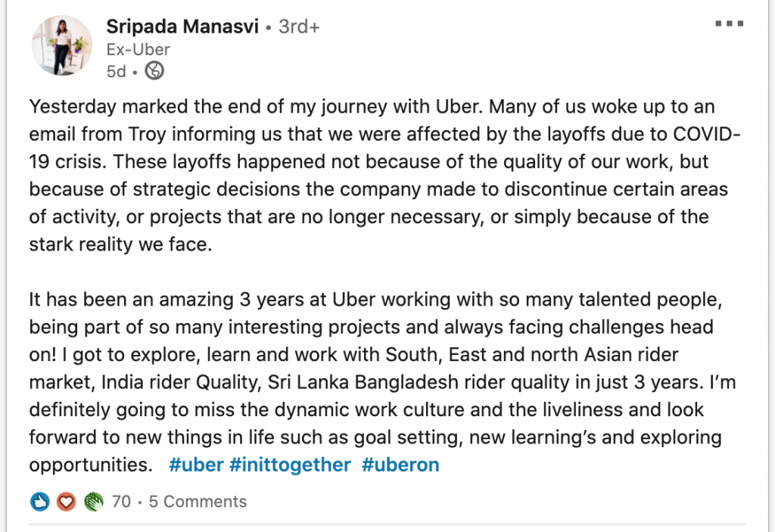Open the 5 Comments link
Screen dimensions: 775x532
[x=198, y=501]
